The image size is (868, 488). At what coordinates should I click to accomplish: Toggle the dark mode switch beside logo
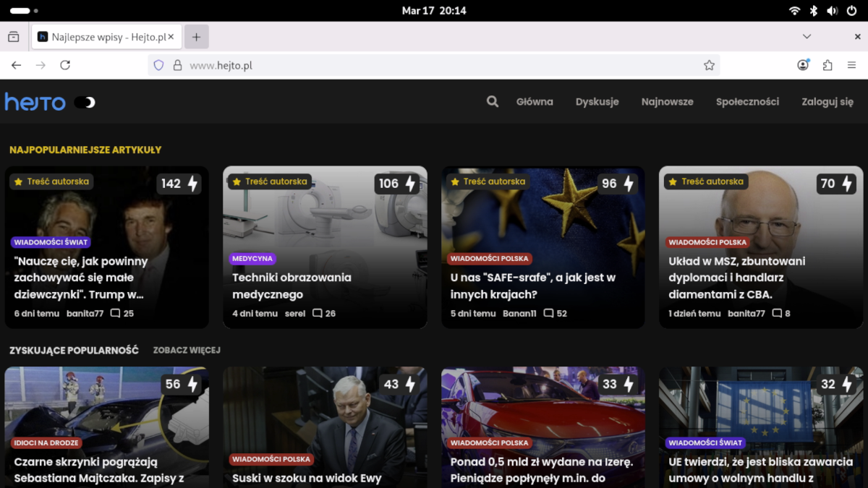coord(85,103)
